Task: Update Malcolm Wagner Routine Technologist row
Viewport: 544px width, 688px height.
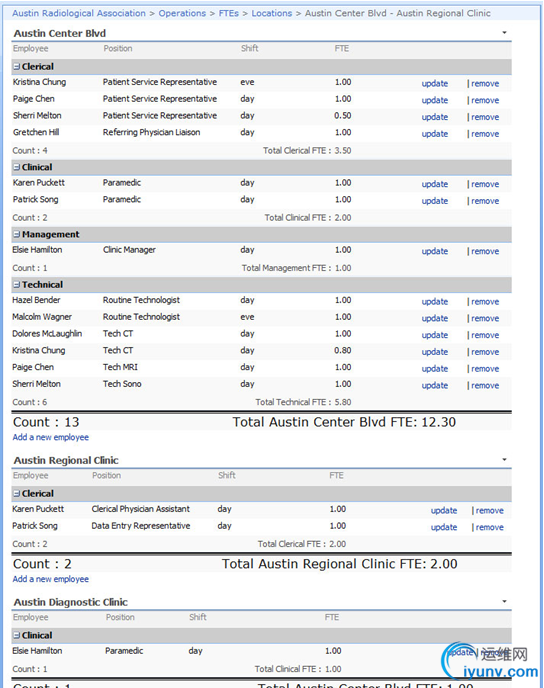Action: (x=435, y=319)
